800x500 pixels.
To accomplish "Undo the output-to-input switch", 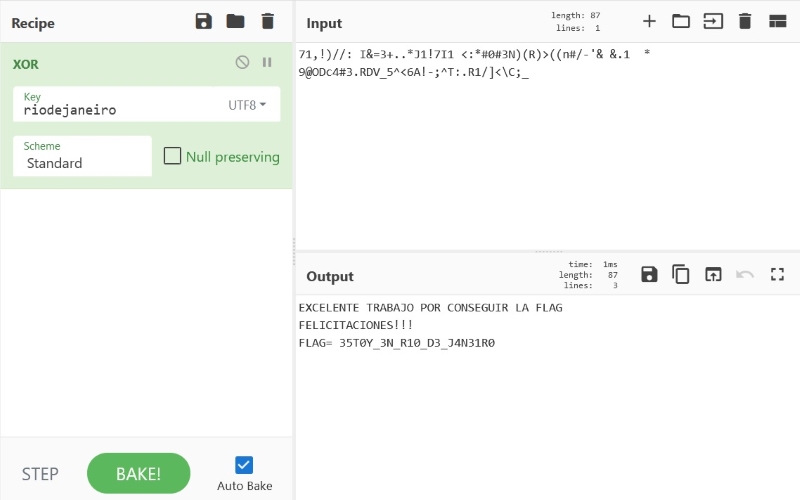I will pyautogui.click(x=745, y=274).
